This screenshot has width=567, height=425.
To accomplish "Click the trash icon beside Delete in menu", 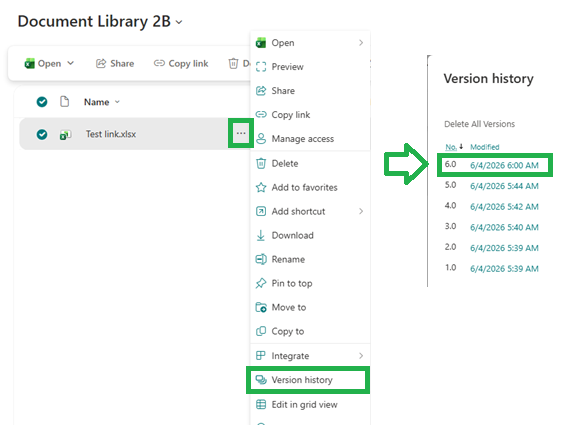I will [261, 163].
